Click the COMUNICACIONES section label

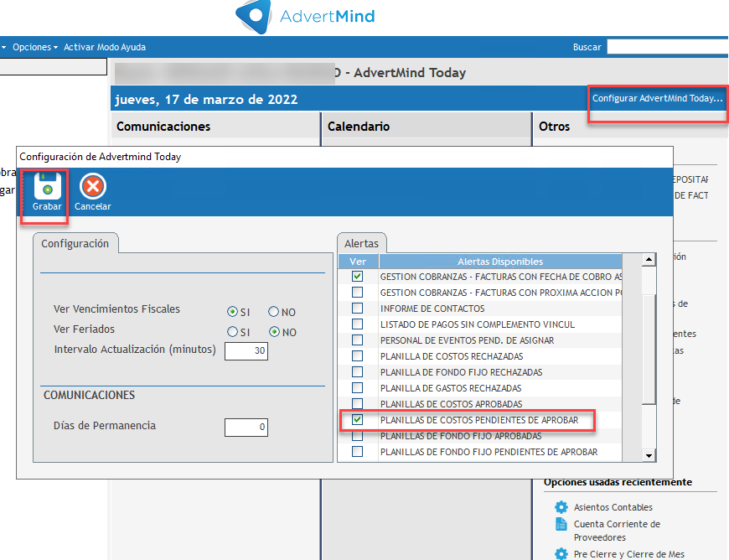[90, 395]
